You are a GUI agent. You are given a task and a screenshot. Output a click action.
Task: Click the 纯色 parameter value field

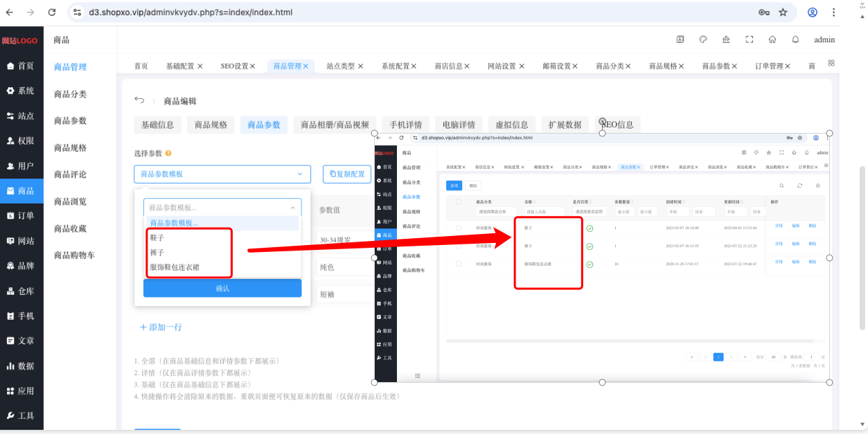pyautogui.click(x=344, y=266)
